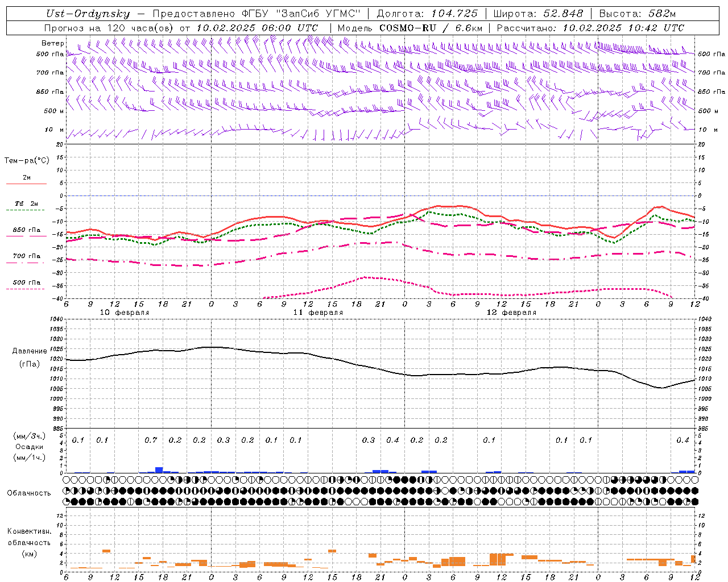The height and width of the screenshot is (582, 728).
Task: Click the "(км)" convective cloud unit
Action: point(29,554)
